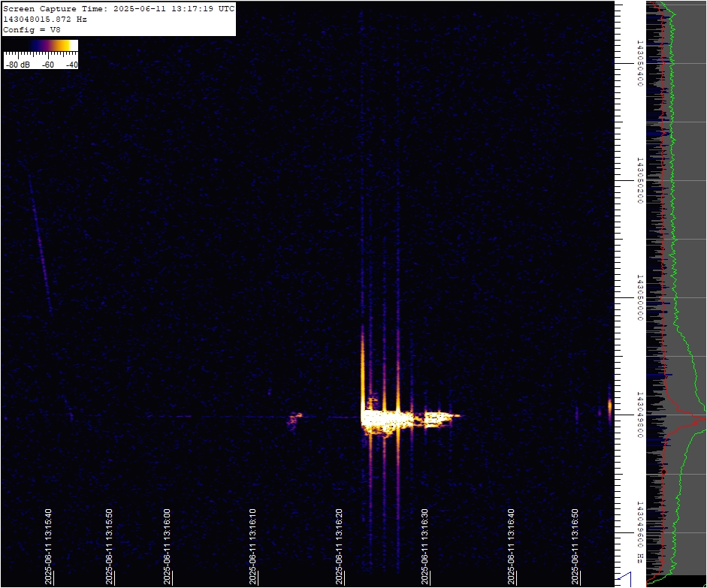
Task: Click the -40 color scale label
Action: pyautogui.click(x=71, y=65)
